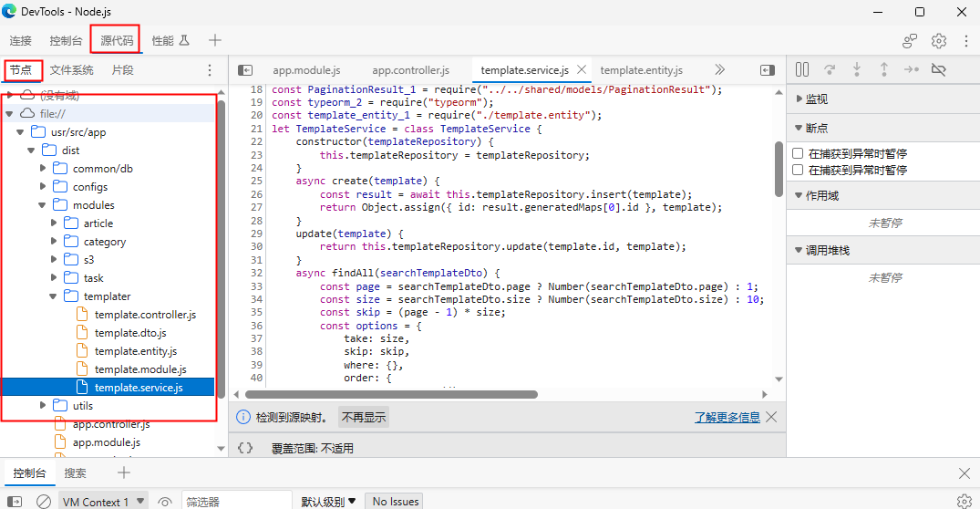Image resolution: width=980 pixels, height=509 pixels.
Task: Open 了解更多信息 link
Action: tap(727, 417)
